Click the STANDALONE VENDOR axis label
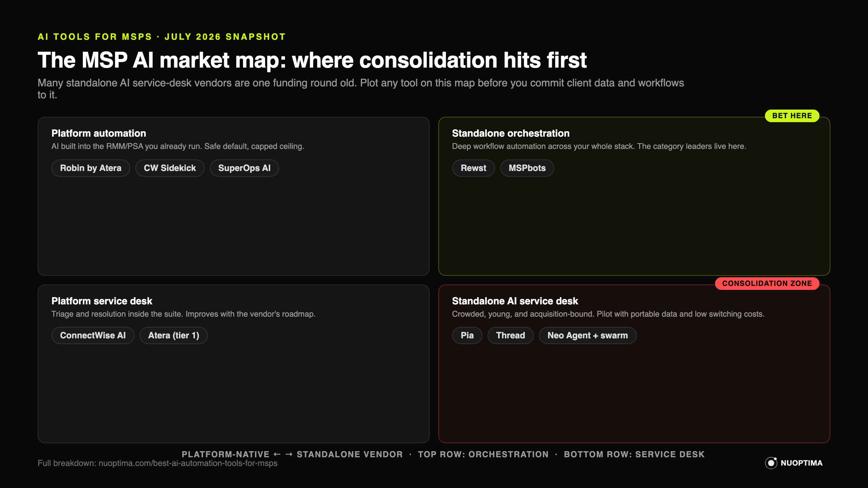 click(350, 454)
